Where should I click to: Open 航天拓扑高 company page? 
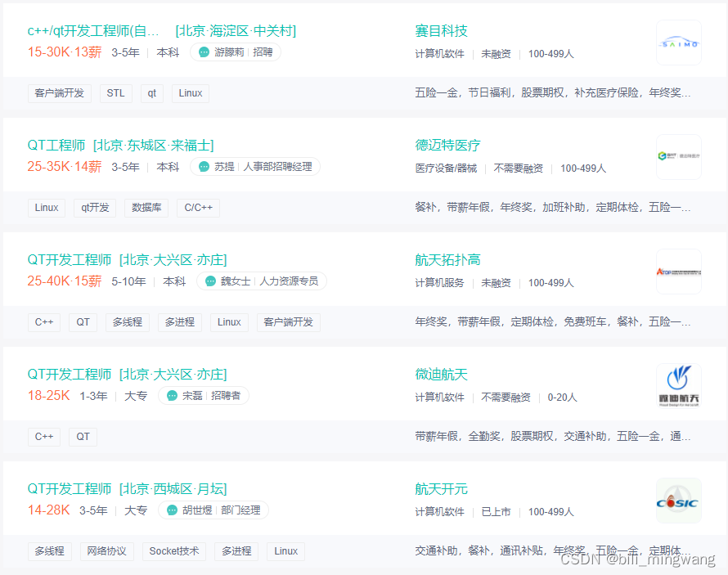pos(447,260)
